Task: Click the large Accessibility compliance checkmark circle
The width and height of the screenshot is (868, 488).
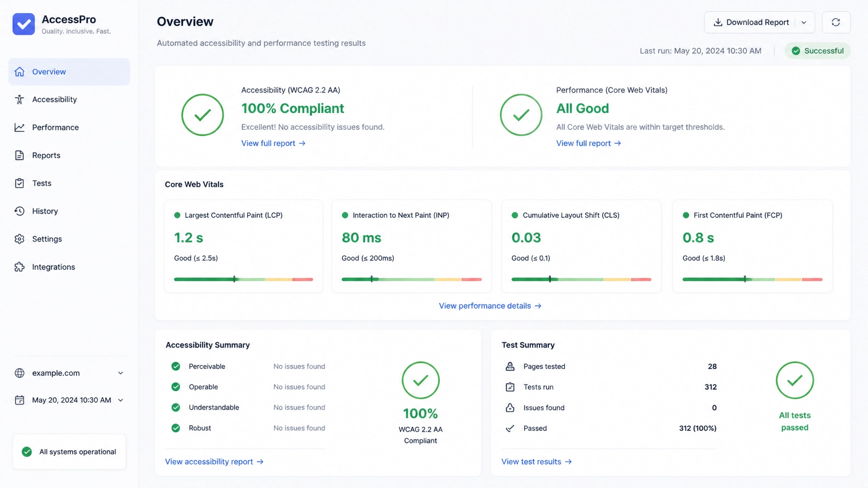Action: pyautogui.click(x=202, y=115)
